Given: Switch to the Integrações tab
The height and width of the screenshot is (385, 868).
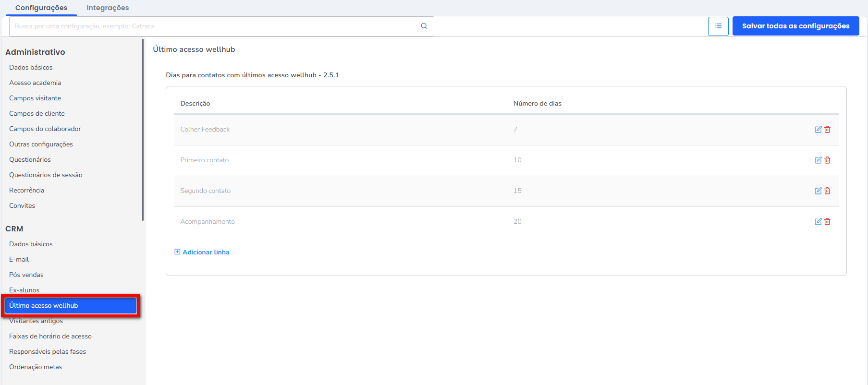Looking at the screenshot, I should point(108,8).
